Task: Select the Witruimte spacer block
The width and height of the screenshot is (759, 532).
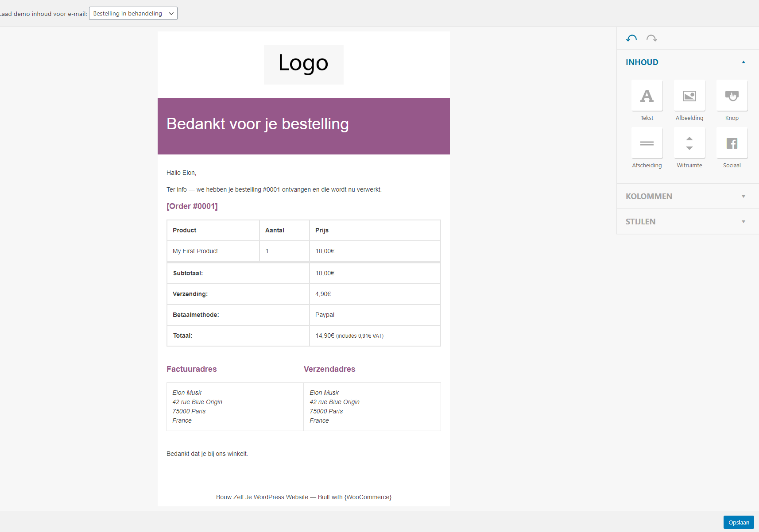Action: pyautogui.click(x=689, y=143)
